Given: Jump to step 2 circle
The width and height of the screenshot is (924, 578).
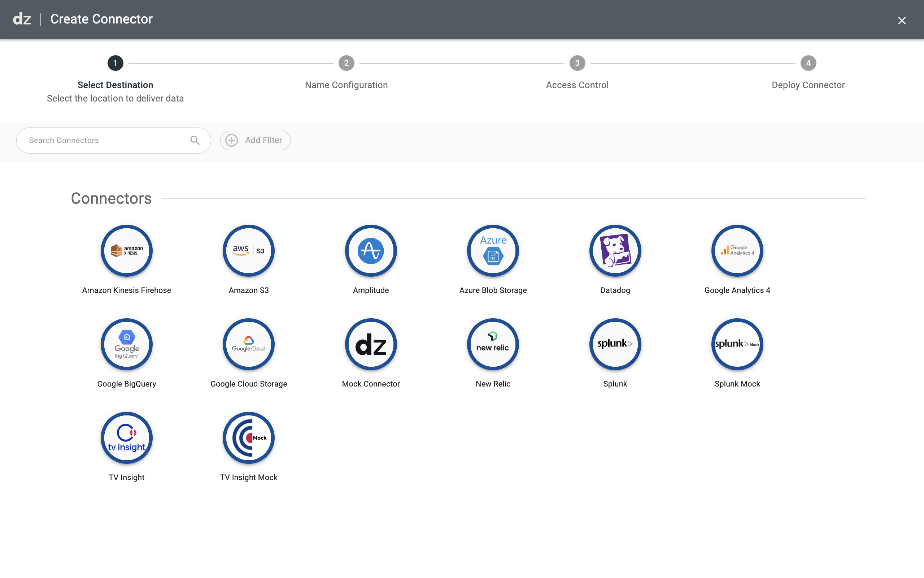Looking at the screenshot, I should tap(346, 63).
